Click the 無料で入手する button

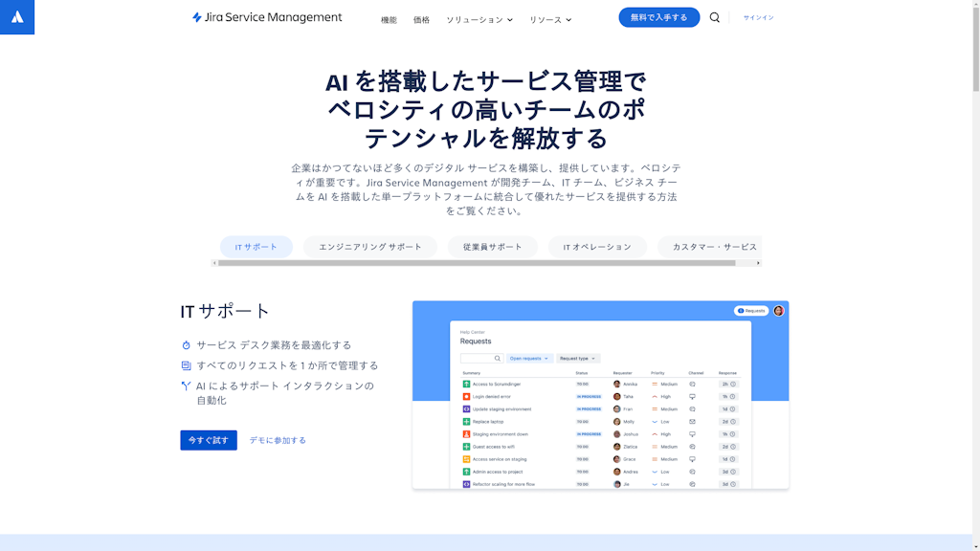click(658, 16)
